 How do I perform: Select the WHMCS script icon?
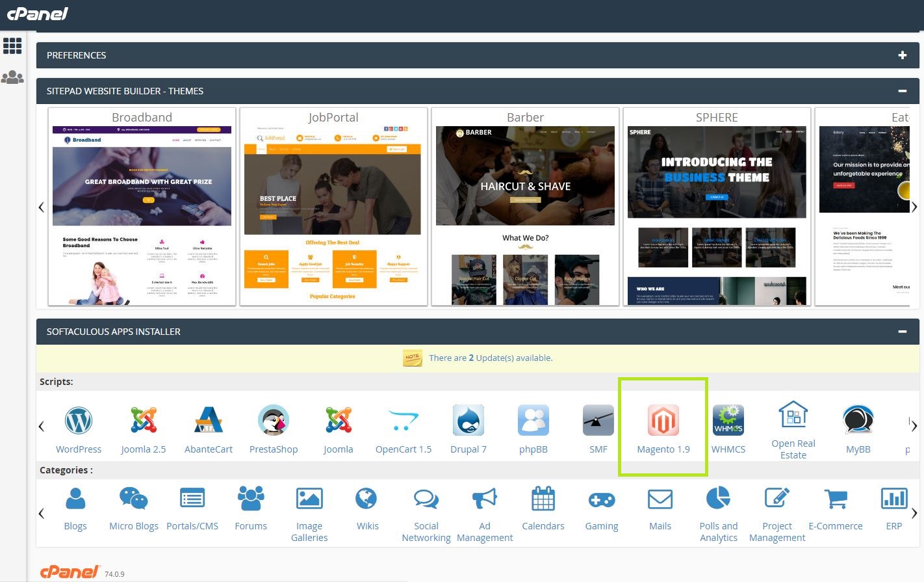728,421
